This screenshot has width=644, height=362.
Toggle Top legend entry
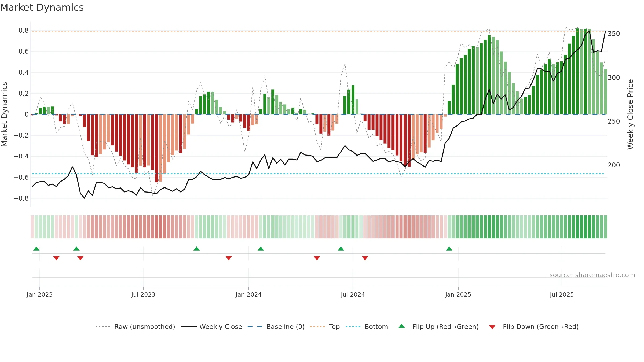tap(325, 327)
